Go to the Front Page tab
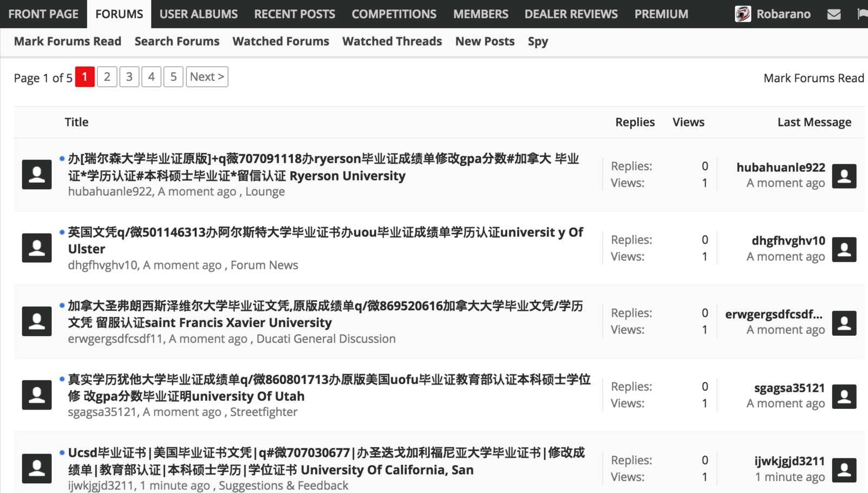Image resolution: width=868 pixels, height=493 pixels. pyautogui.click(x=43, y=14)
